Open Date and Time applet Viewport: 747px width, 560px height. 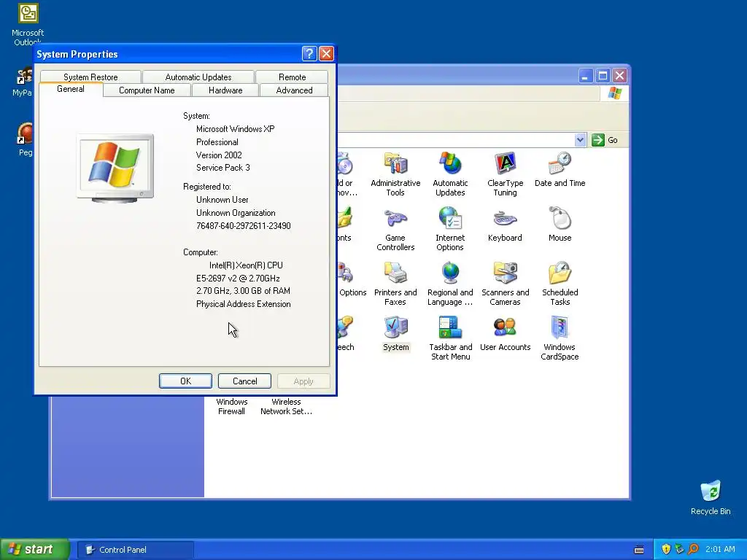pyautogui.click(x=560, y=169)
